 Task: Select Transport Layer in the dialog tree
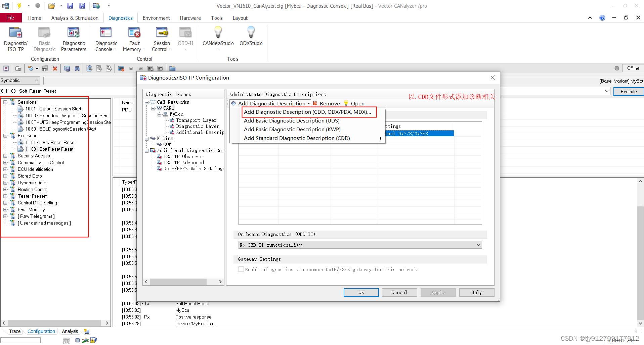pyautogui.click(x=196, y=120)
